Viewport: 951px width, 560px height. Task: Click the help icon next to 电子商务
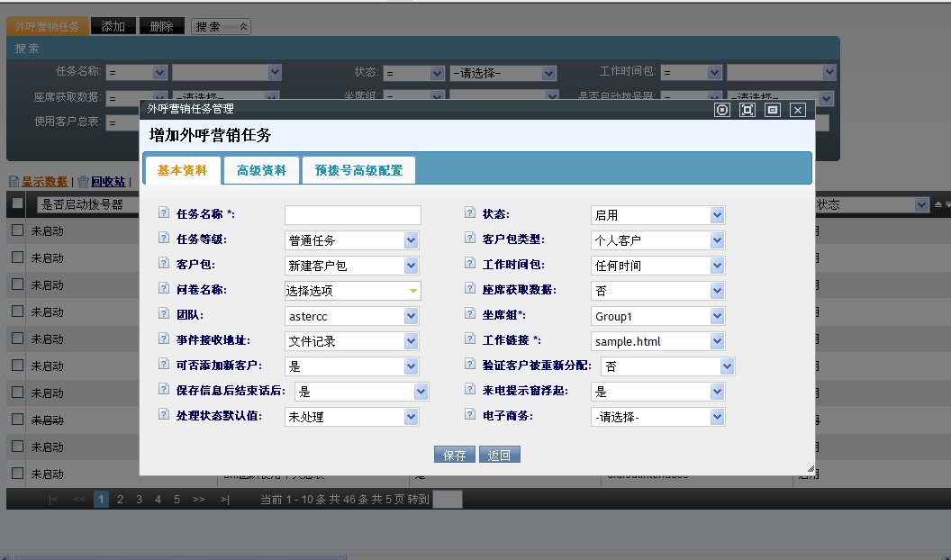click(470, 415)
